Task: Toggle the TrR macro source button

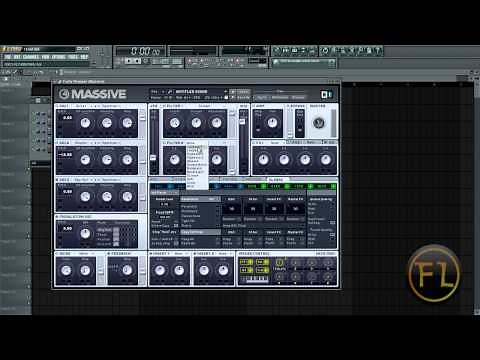Action: [x=262, y=270]
